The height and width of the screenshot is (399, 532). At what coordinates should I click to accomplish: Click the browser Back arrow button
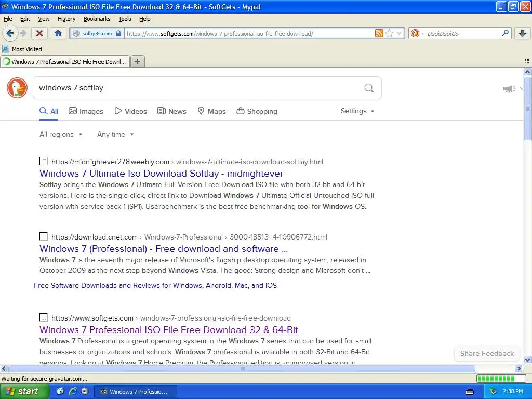click(10, 33)
